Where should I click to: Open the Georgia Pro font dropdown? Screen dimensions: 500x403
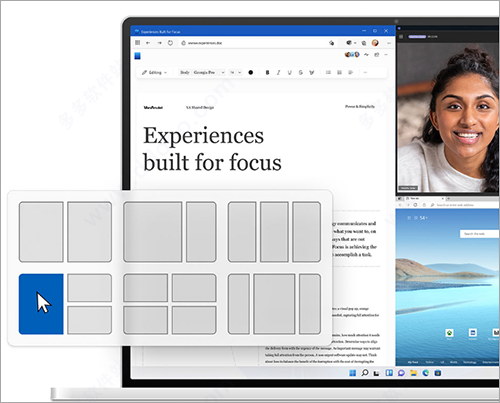(x=209, y=72)
